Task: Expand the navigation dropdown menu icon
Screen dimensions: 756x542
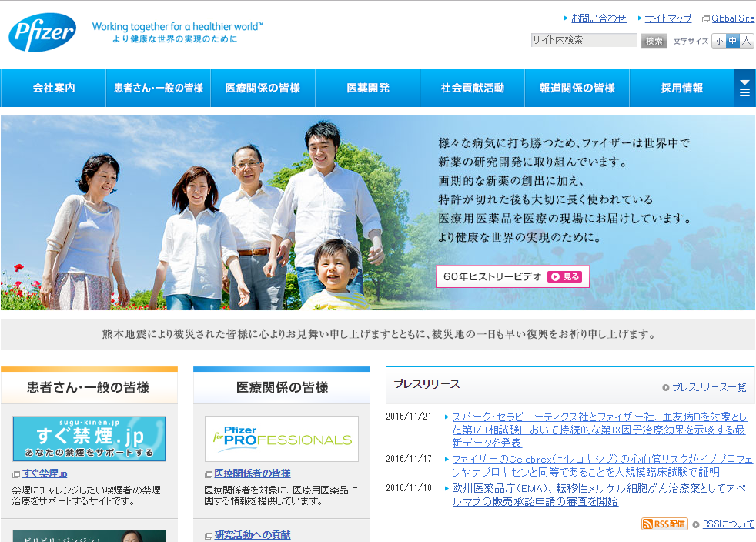Action: click(x=745, y=88)
